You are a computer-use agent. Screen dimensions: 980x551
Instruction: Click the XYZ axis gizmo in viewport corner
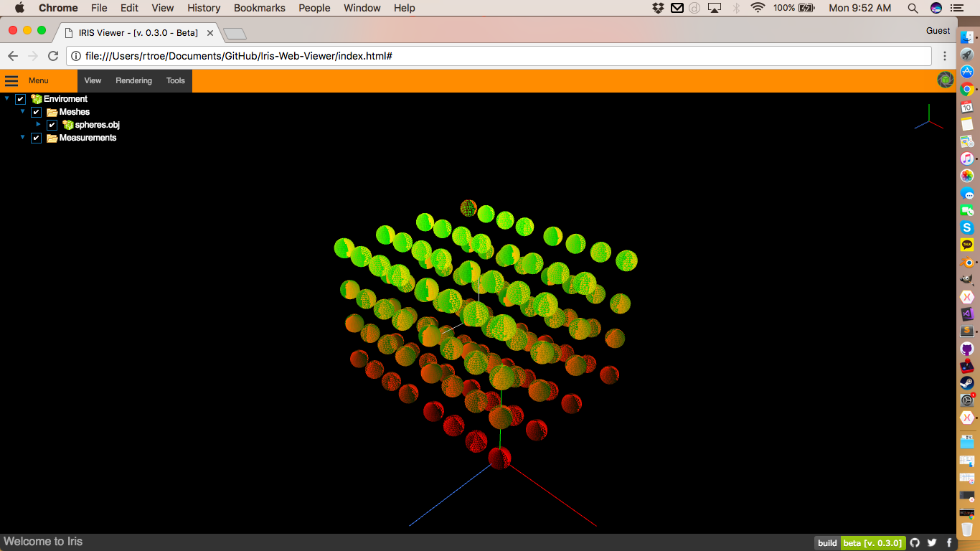coord(929,118)
